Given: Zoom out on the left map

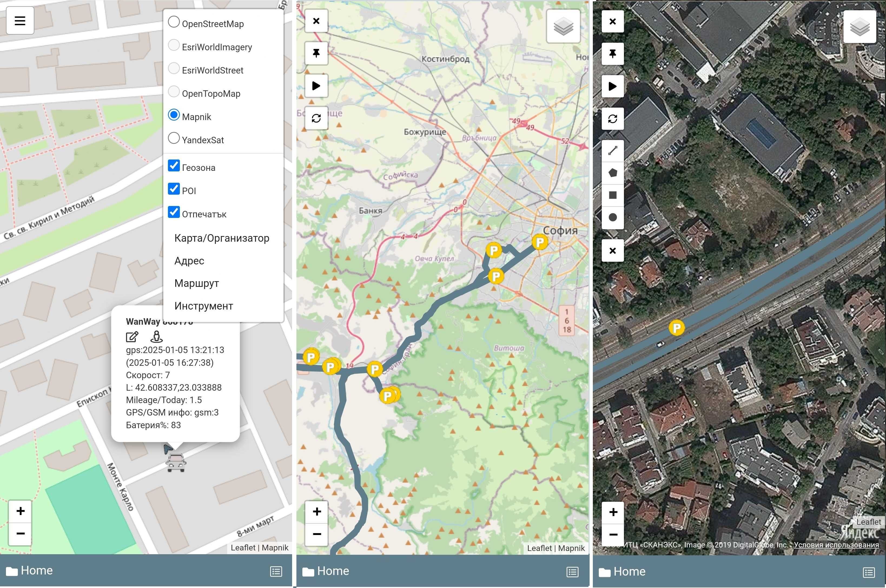Looking at the screenshot, I should 21,533.
